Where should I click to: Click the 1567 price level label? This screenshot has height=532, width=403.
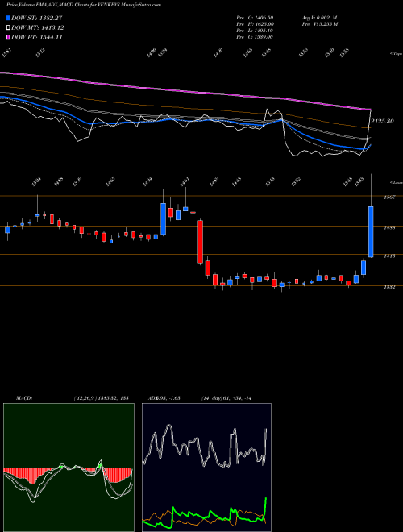pyautogui.click(x=389, y=197)
